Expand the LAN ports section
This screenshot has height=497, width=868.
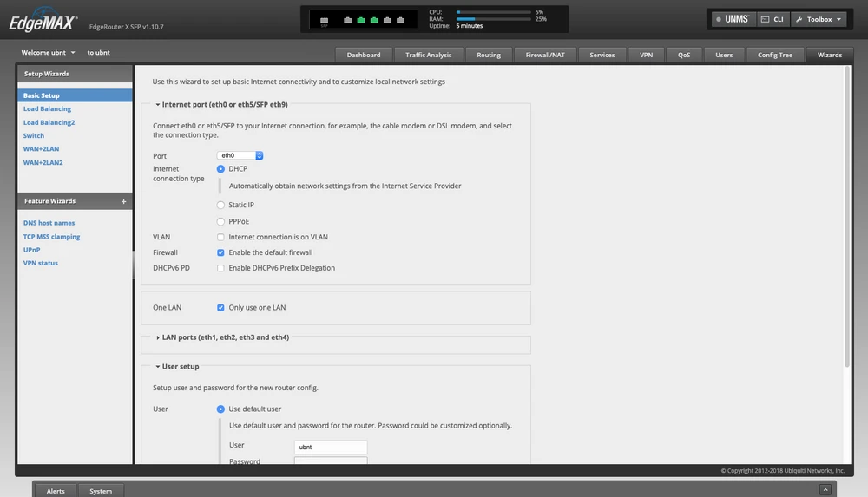[x=225, y=337]
